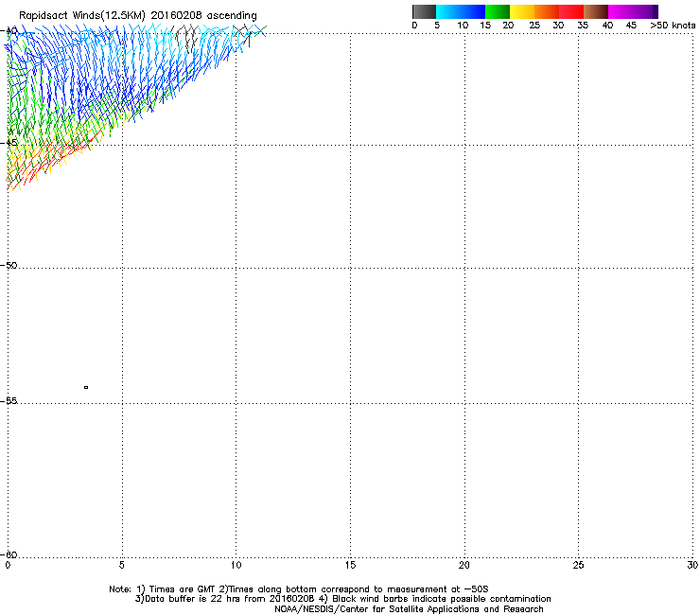
Task: Click the longitude label '15' on bottom axis
Action: pyautogui.click(x=350, y=566)
